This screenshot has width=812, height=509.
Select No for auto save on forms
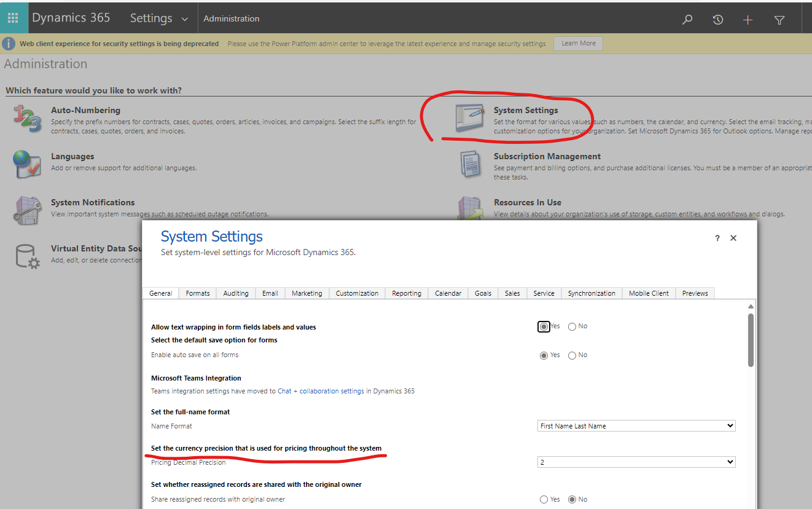coord(572,355)
